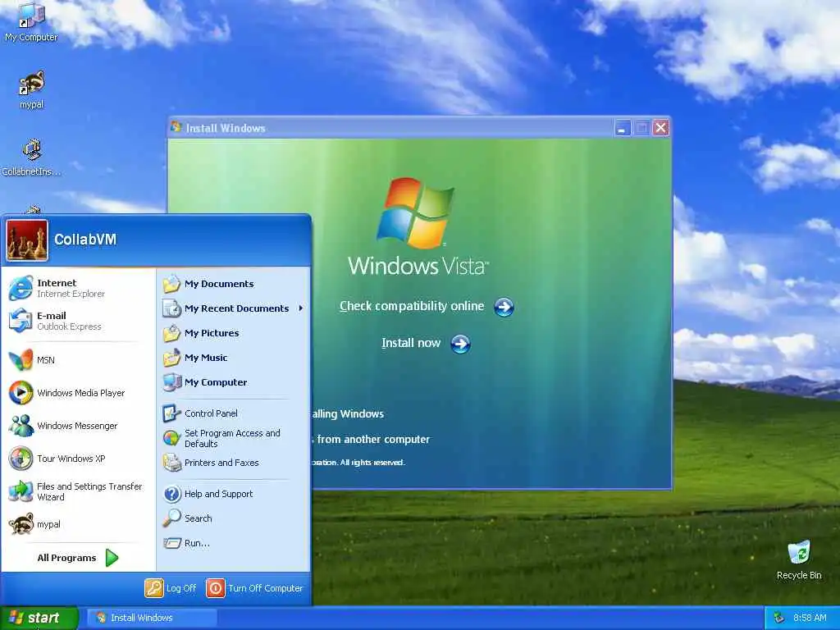This screenshot has height=630, width=840.
Task: Click the Install now arrow button
Action: point(460,344)
